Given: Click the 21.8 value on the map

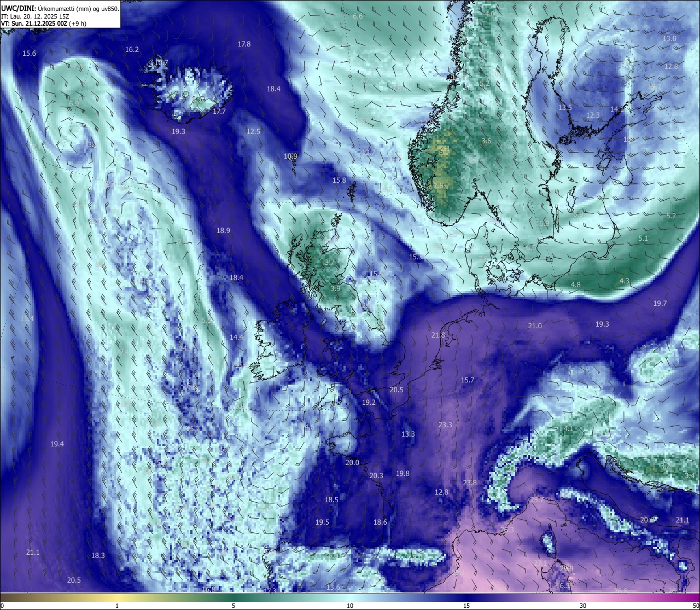Looking at the screenshot, I should [x=438, y=335].
